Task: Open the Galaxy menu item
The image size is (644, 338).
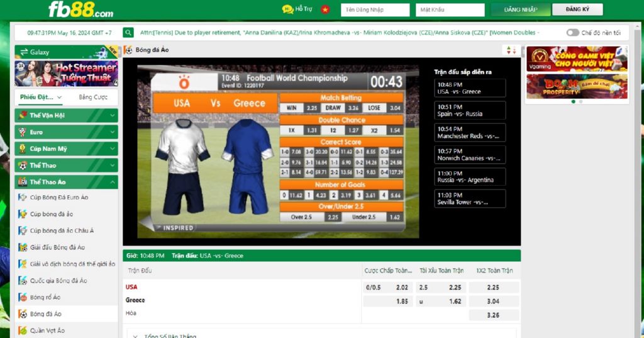Action: 40,52
